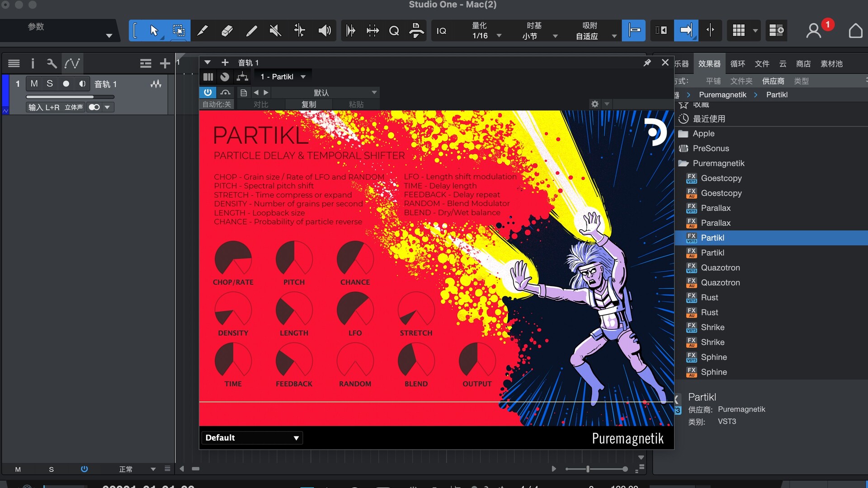
Task: Switch to the 循环 tab
Action: 737,64
